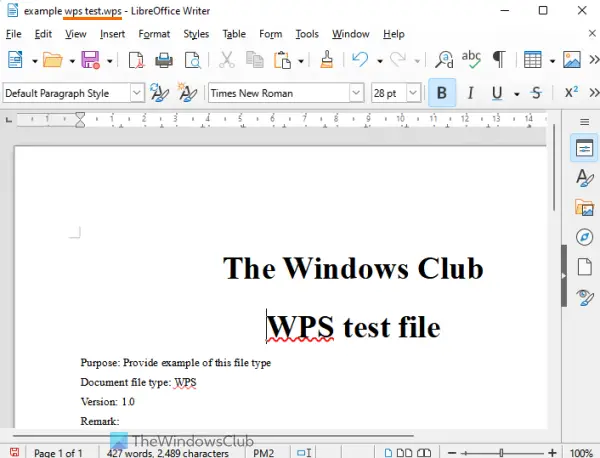Click the zoom in plus button

click(552, 453)
